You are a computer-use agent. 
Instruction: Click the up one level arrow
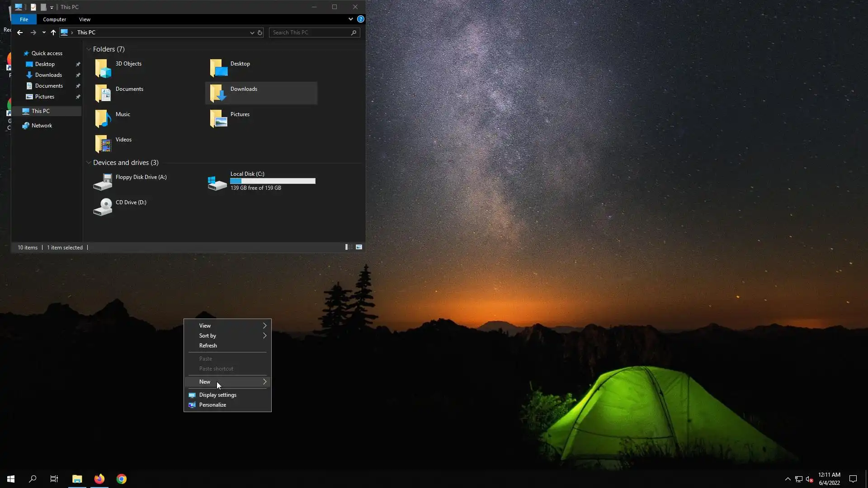53,33
